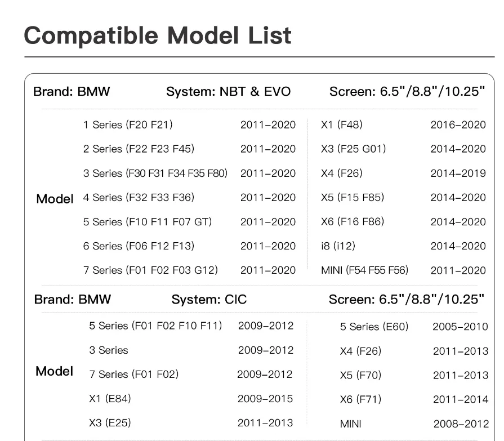
Task: Click the X3 (F25 G01) model entry
Action: click(x=353, y=149)
